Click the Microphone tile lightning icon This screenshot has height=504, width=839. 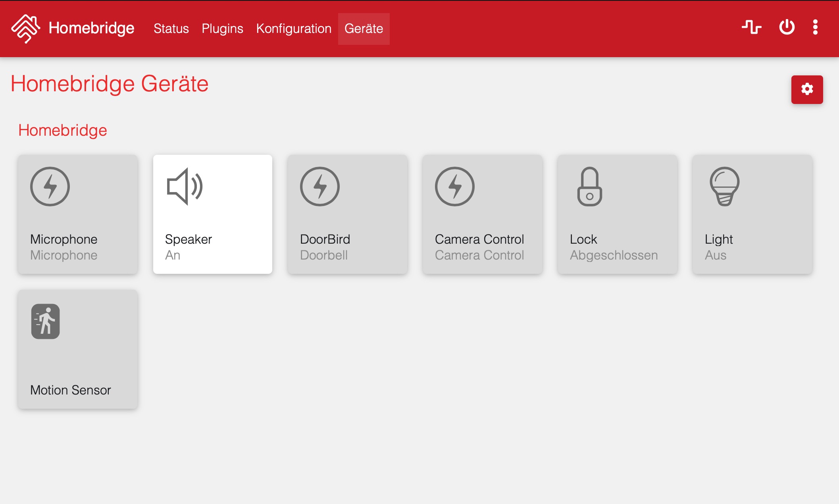click(x=50, y=187)
